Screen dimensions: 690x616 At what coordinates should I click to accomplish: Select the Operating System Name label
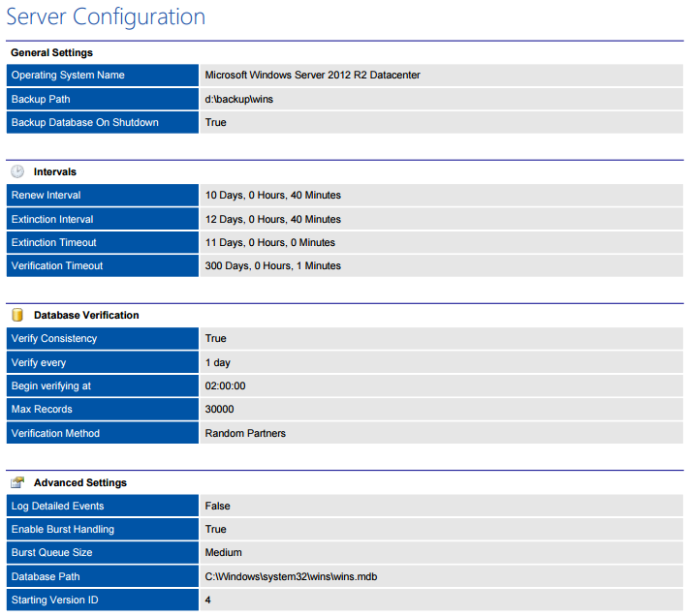68,76
